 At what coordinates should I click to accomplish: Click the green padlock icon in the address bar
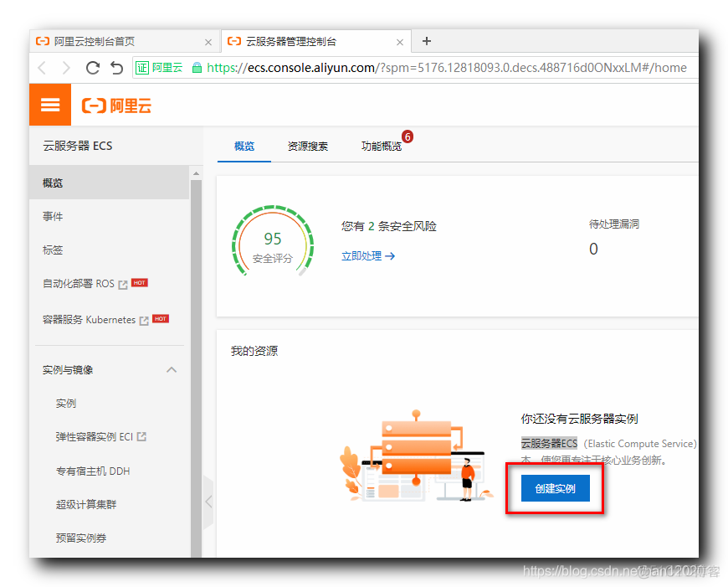coord(197,68)
